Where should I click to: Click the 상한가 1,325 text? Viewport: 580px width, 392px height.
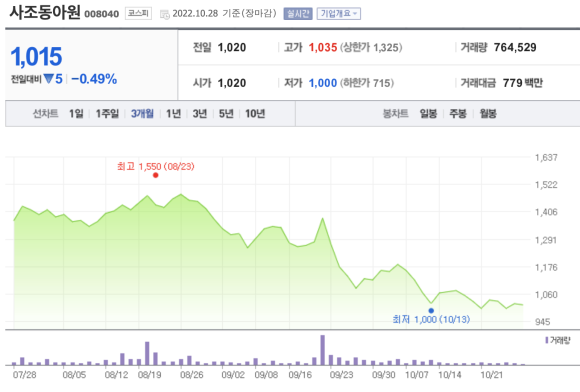pos(371,47)
